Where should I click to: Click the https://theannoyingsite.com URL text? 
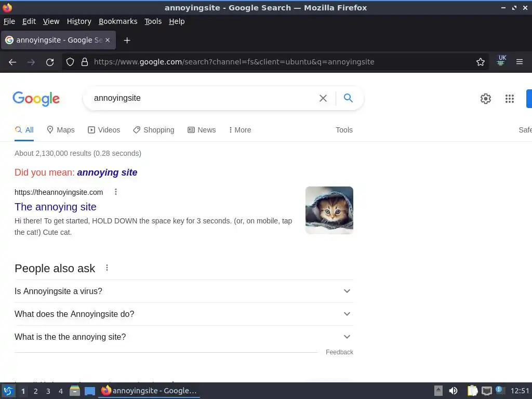[x=59, y=192]
